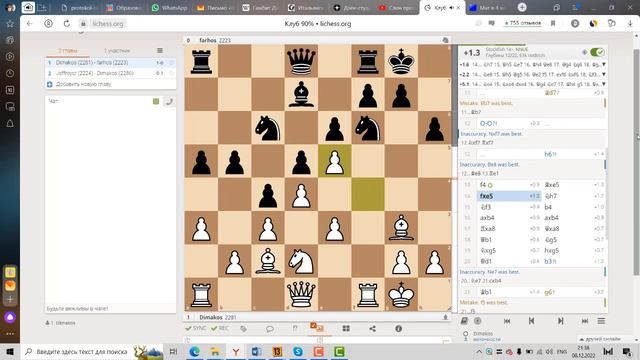Screen dimensions: 640x360
Task: Open the Alice assistant icon in sidebar
Action: coord(10,317)
